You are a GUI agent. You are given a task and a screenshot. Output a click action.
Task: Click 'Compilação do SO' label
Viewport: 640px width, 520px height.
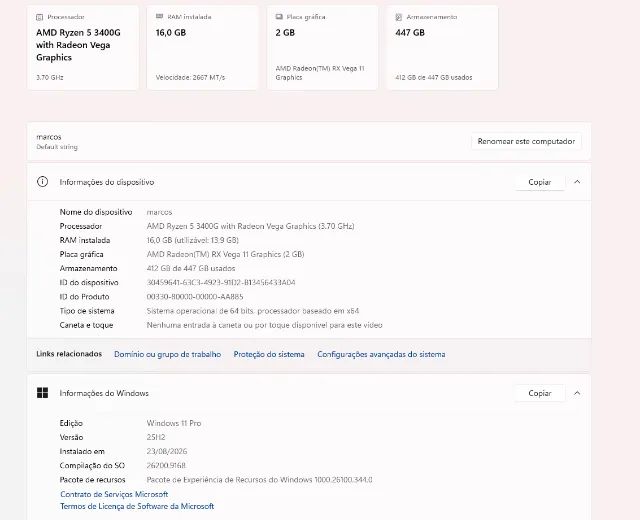coord(92,465)
